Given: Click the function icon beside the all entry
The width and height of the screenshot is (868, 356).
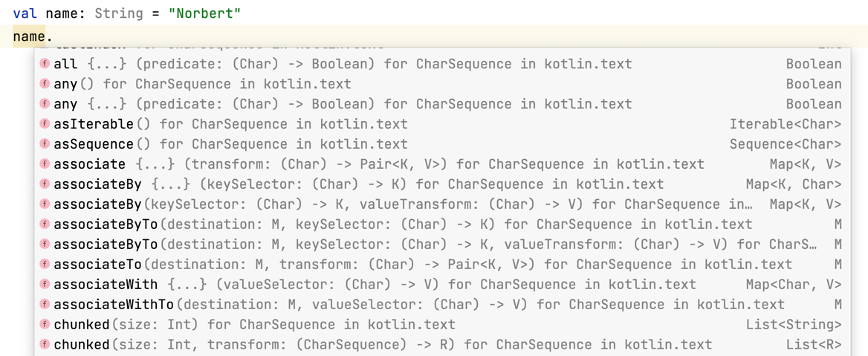Looking at the screenshot, I should (45, 64).
